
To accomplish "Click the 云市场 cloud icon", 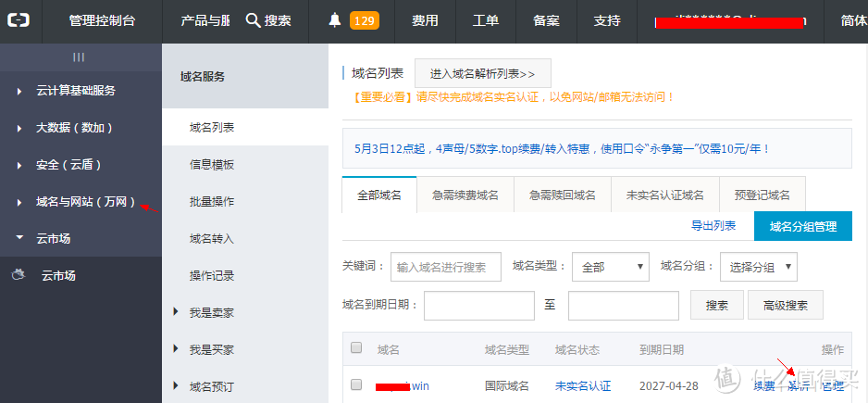I will pyautogui.click(x=19, y=274).
